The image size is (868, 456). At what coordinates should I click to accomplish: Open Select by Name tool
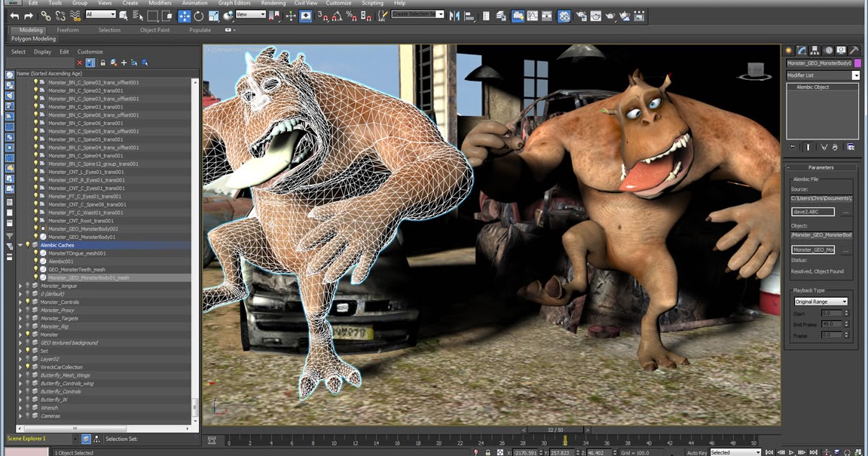click(x=138, y=16)
